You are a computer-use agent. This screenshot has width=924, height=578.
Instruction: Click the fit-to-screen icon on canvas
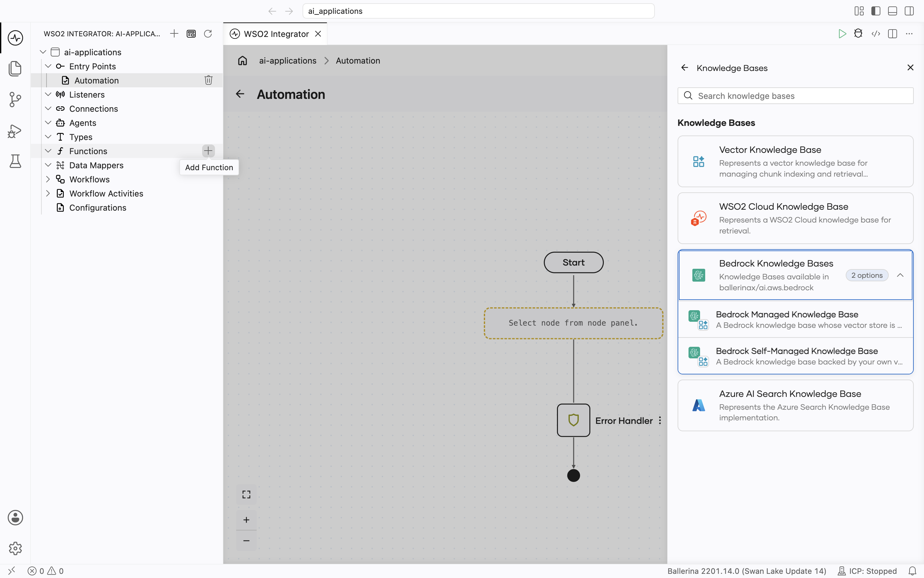[246, 495]
